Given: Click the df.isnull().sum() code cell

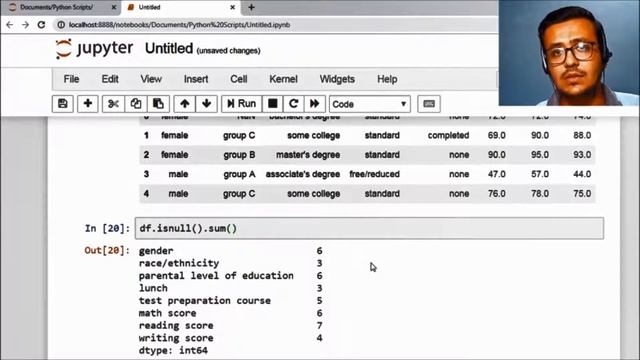Looking at the screenshot, I should coord(369,228).
